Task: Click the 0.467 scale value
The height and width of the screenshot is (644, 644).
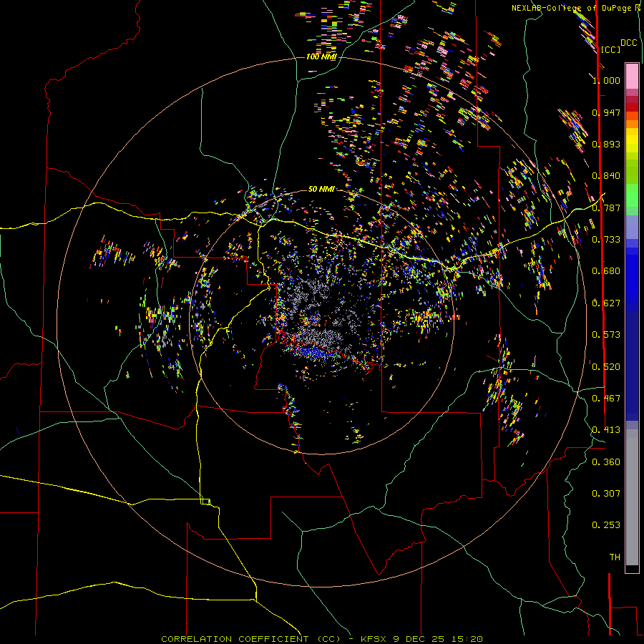Action: point(606,398)
